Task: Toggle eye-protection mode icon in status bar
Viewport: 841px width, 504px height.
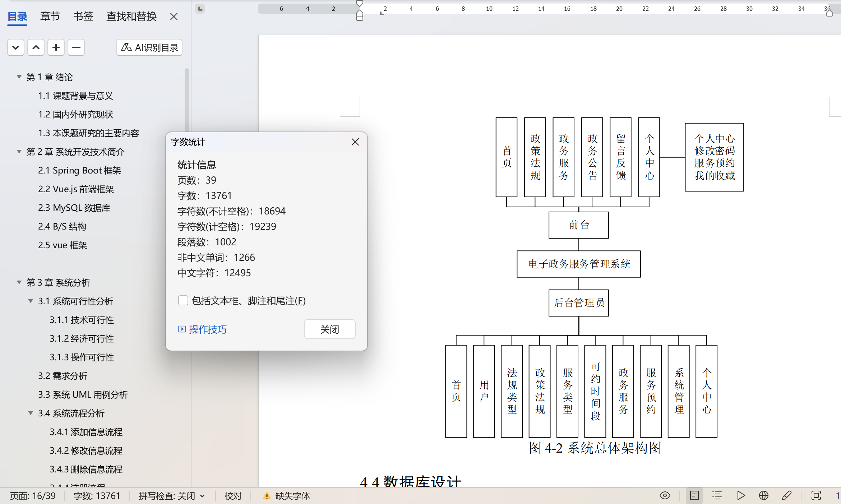Action: point(665,496)
